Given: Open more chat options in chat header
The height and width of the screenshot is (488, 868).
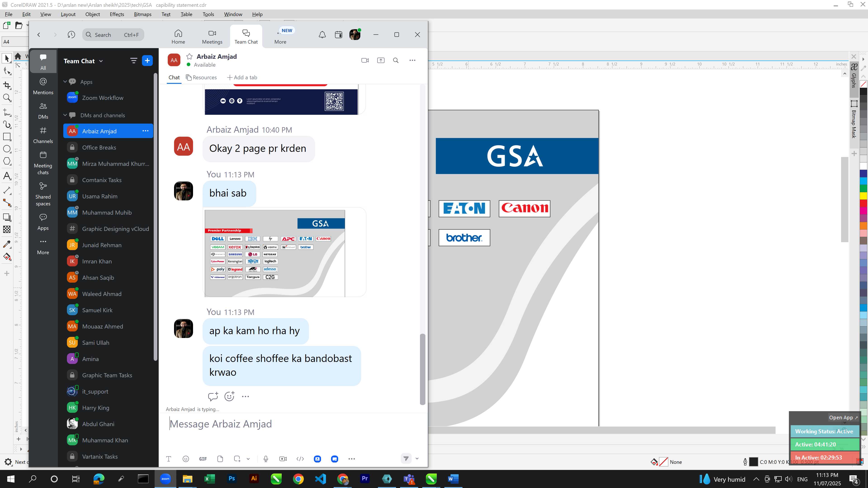Looking at the screenshot, I should click(412, 60).
